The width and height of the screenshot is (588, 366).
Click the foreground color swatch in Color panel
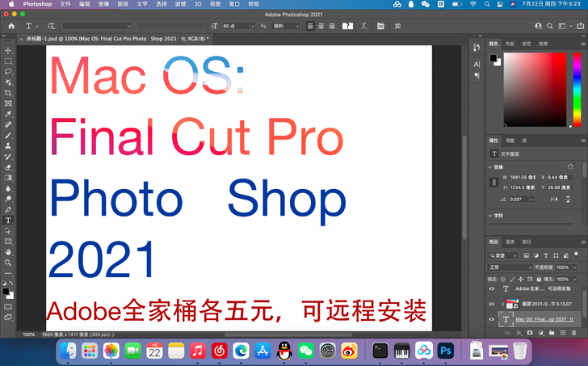[x=493, y=58]
